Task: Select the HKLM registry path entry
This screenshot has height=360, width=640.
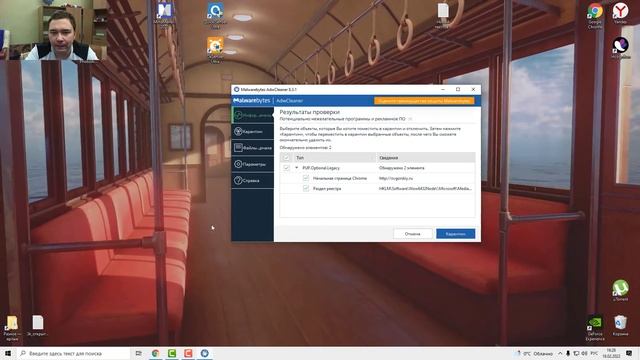Action: (425, 189)
